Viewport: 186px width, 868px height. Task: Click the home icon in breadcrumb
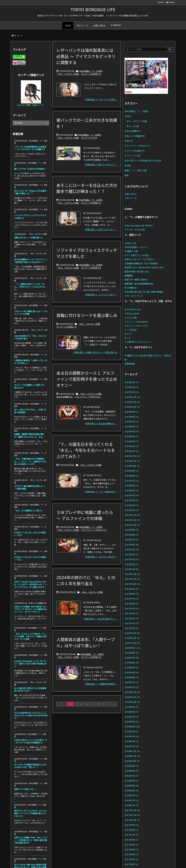click(x=12, y=35)
